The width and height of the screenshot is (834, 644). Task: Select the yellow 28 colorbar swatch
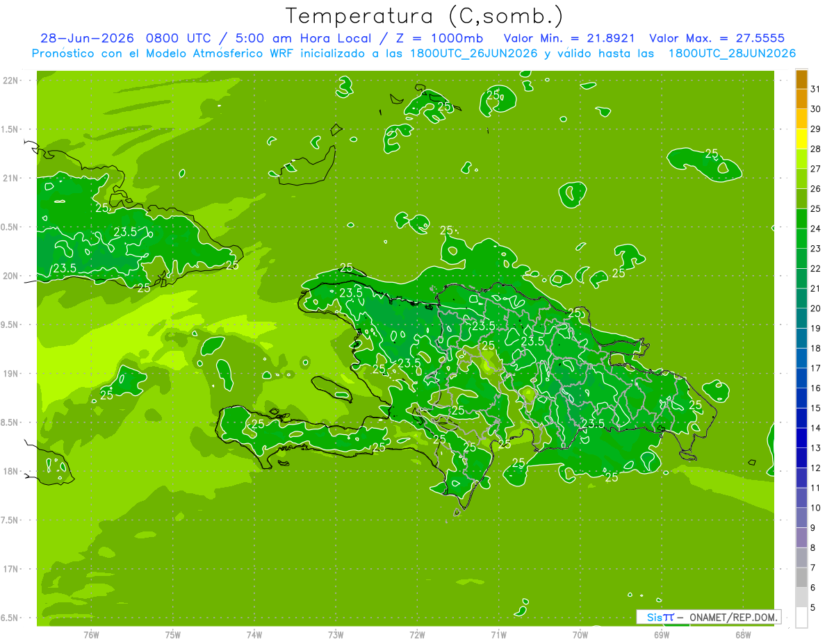pyautogui.click(x=801, y=139)
